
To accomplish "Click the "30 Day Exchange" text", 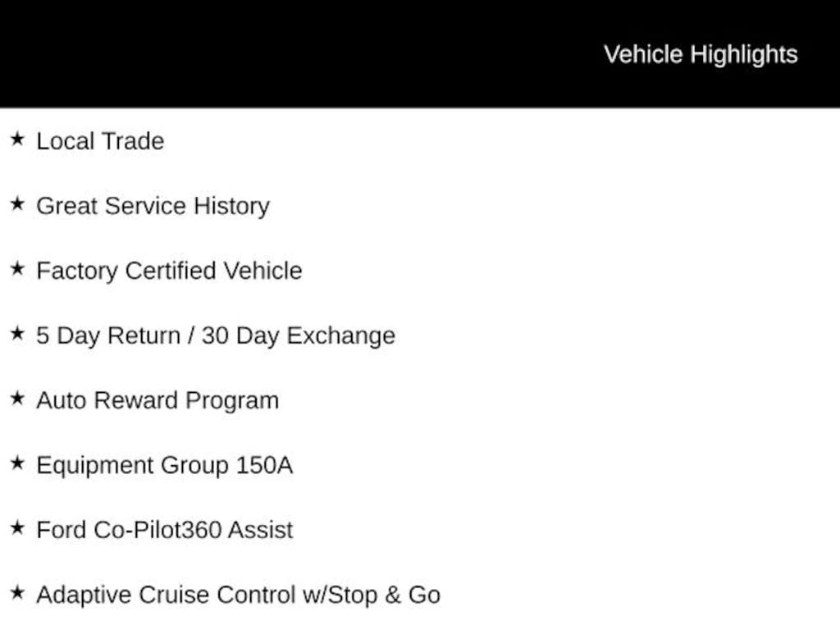I will 298,336.
